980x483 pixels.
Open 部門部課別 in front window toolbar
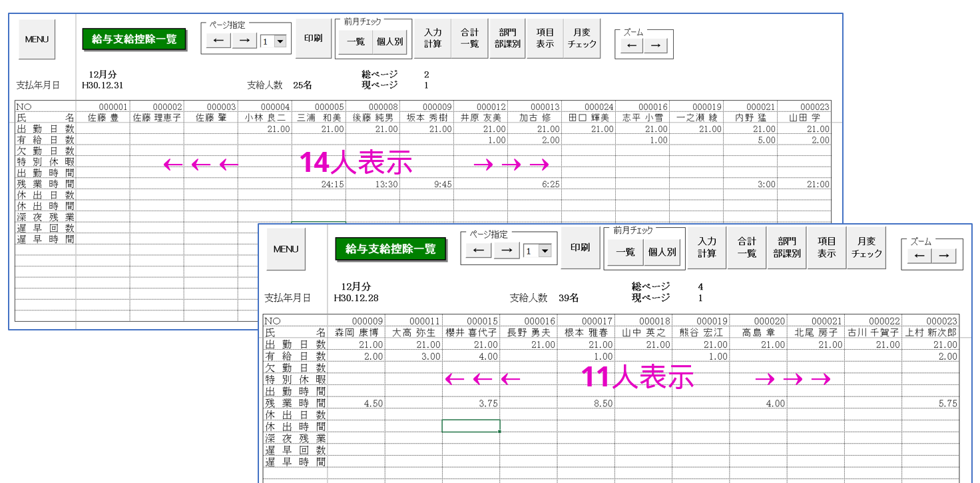[787, 248]
